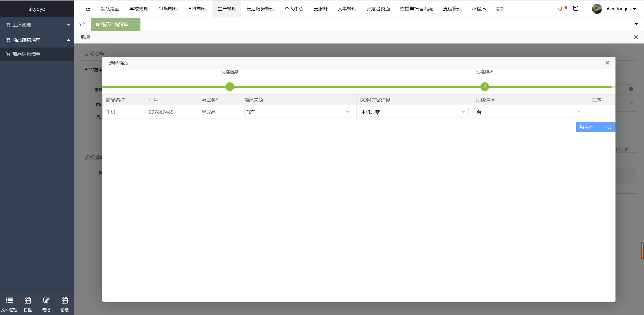Click the refresh icon behind the dialog
This screenshot has height=315, width=644.
(x=621, y=149)
